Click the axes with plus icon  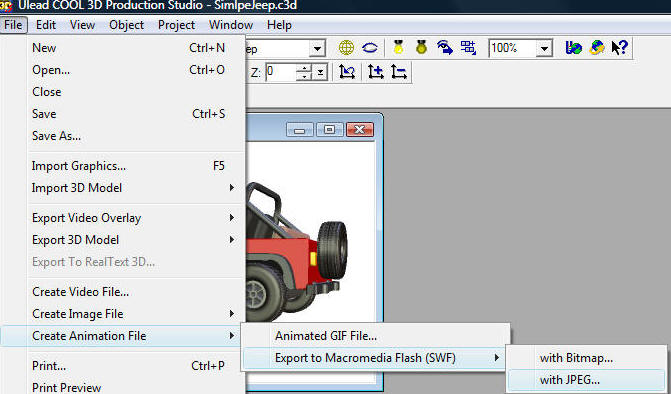(x=375, y=71)
